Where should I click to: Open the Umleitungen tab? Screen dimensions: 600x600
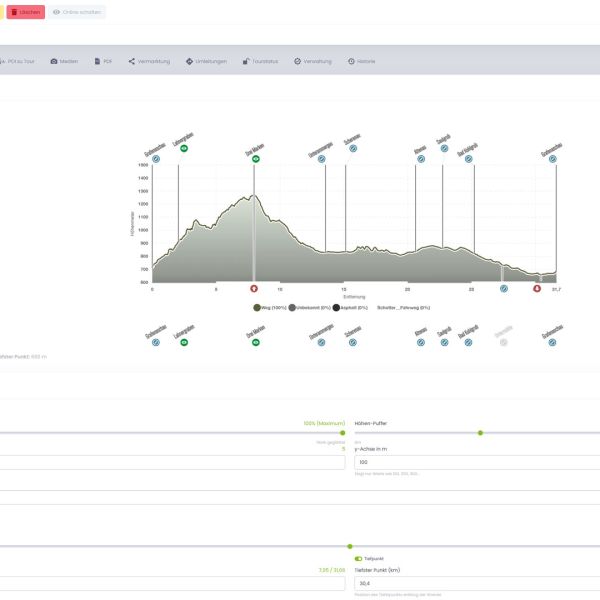click(x=206, y=61)
